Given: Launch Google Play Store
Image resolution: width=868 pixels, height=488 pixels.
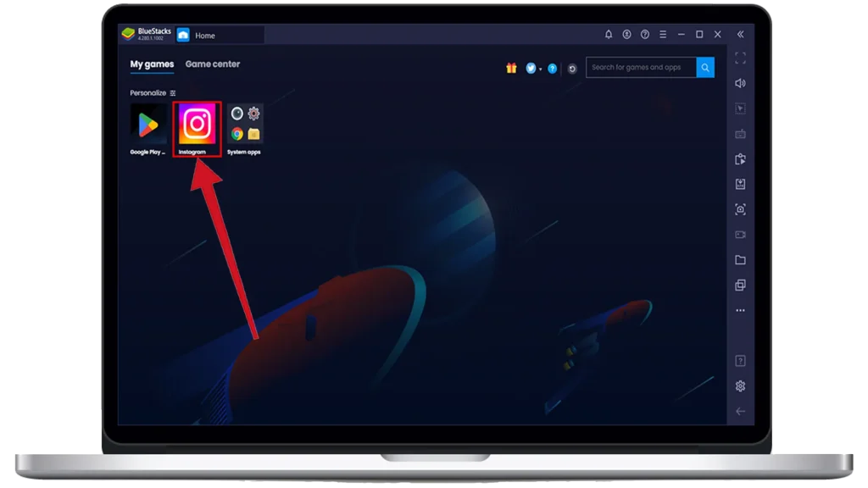Looking at the screenshot, I should click(x=147, y=124).
